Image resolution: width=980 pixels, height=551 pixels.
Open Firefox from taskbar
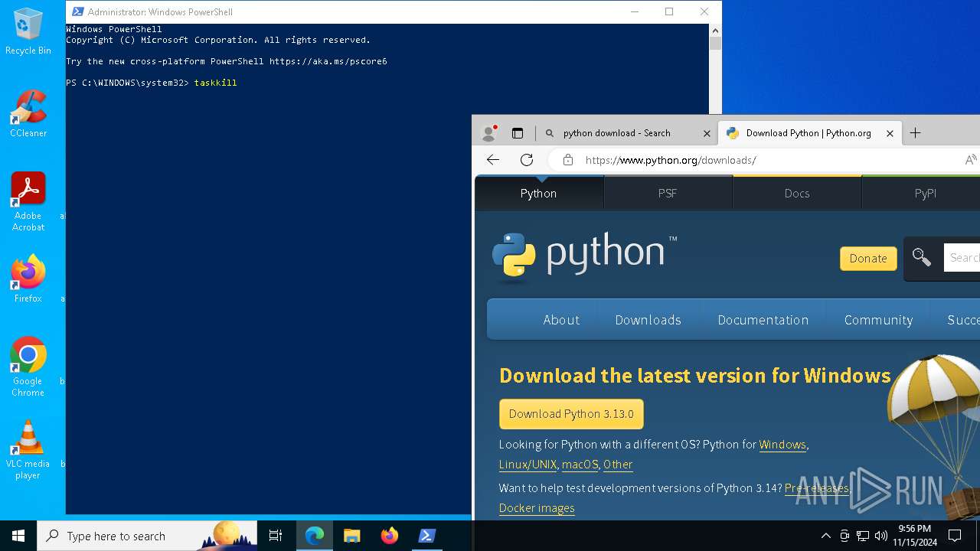pos(390,536)
